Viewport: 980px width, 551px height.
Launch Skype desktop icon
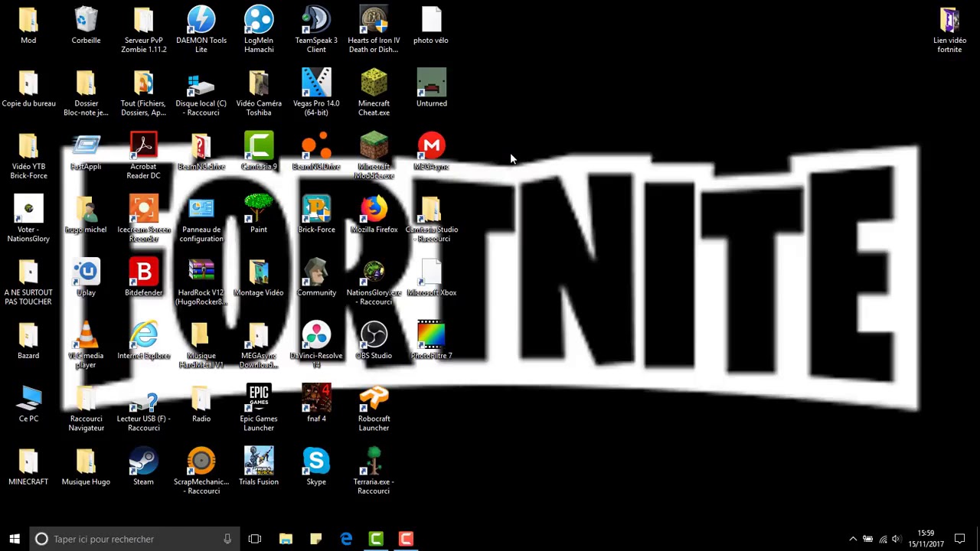click(316, 466)
